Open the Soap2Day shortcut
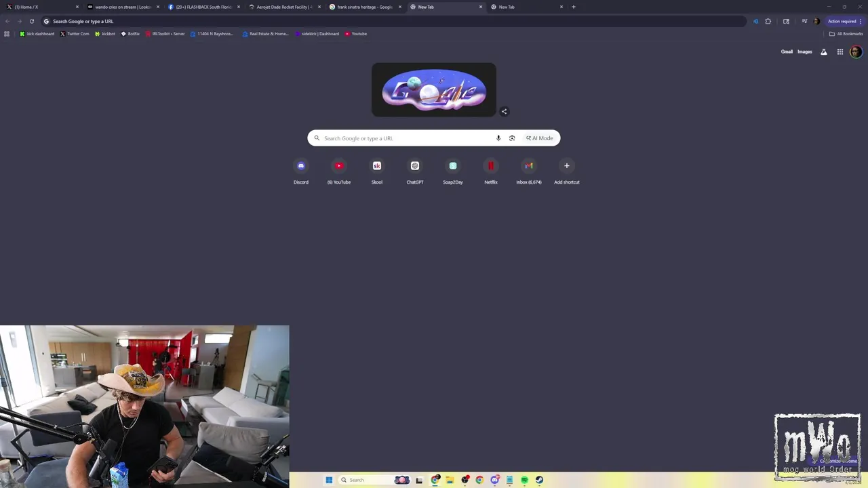Image resolution: width=868 pixels, height=488 pixels. (453, 171)
